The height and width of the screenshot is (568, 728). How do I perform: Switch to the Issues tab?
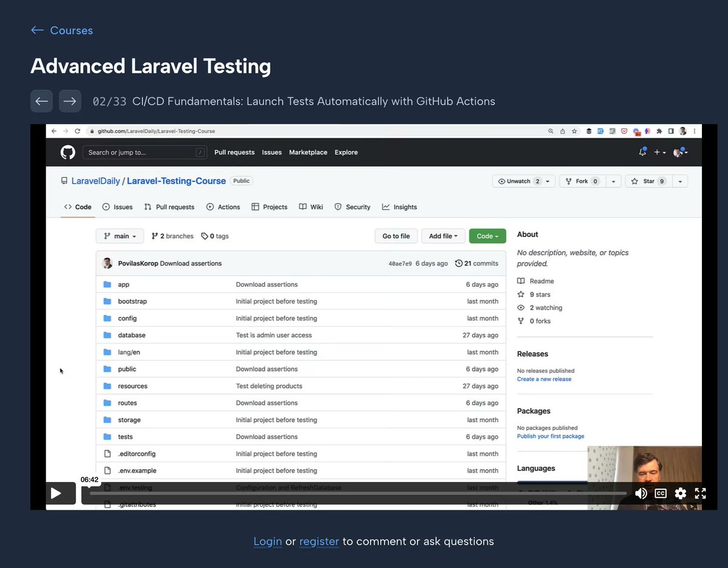click(x=118, y=207)
